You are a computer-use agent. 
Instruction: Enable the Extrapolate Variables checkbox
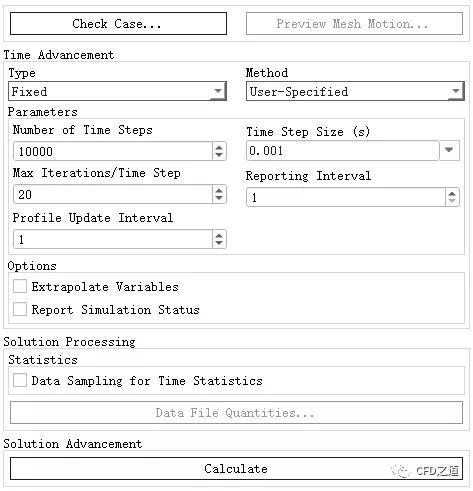20,286
